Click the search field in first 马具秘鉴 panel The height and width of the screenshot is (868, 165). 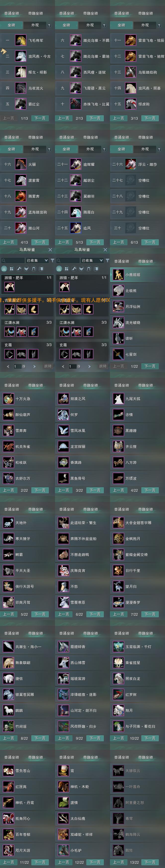12,260
